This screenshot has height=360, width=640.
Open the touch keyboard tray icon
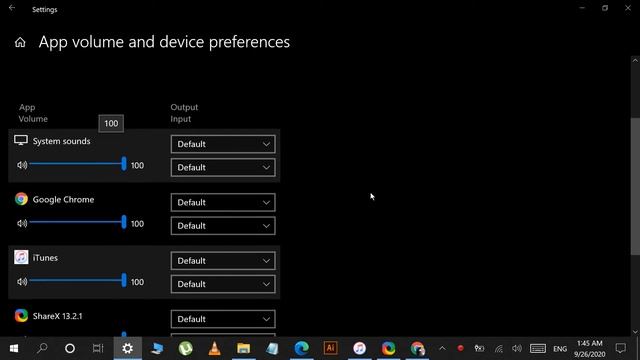pos(538,348)
